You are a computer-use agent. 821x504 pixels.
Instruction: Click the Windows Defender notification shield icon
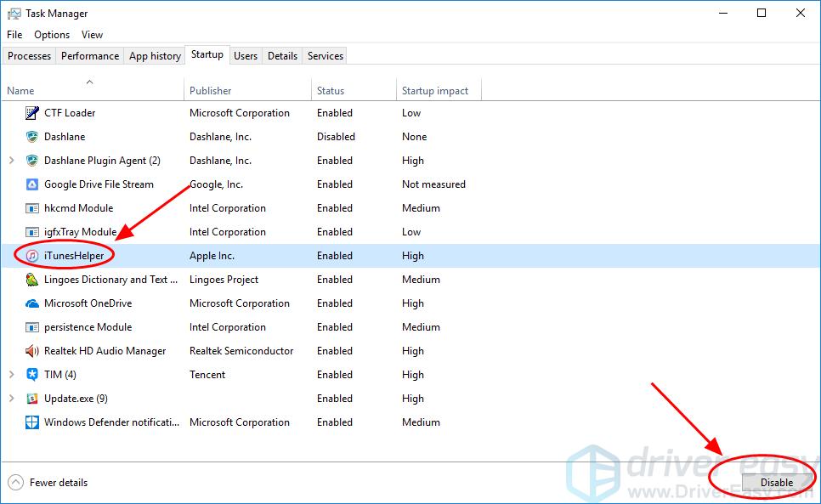click(x=32, y=422)
